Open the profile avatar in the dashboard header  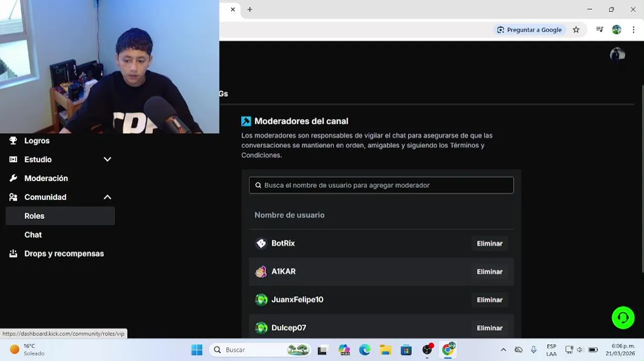pyautogui.click(x=617, y=55)
